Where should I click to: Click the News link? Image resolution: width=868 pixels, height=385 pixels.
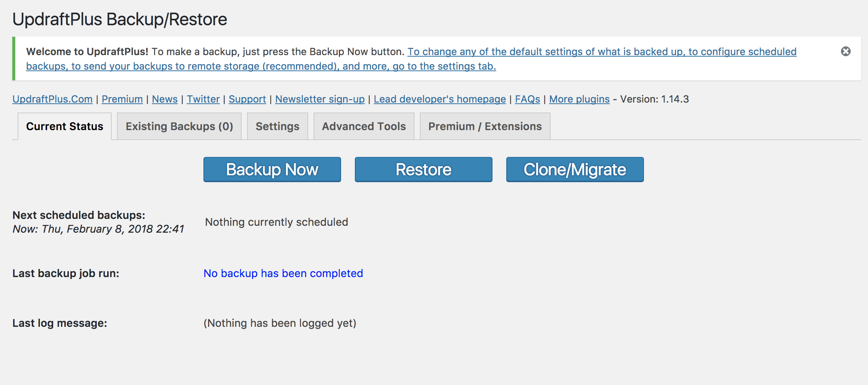pos(165,99)
